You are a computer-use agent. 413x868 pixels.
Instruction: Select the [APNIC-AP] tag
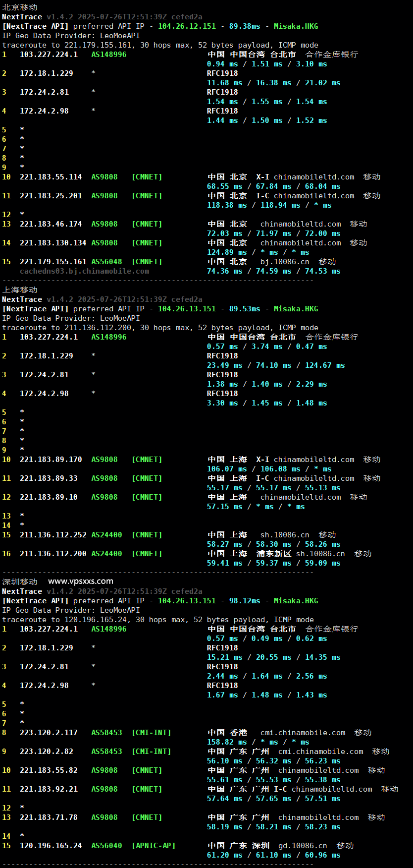click(x=154, y=846)
